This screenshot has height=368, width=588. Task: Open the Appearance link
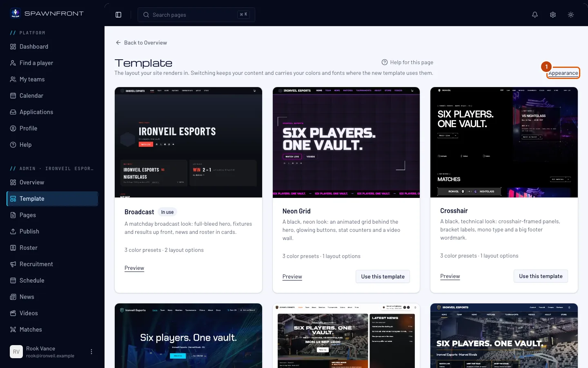(563, 73)
